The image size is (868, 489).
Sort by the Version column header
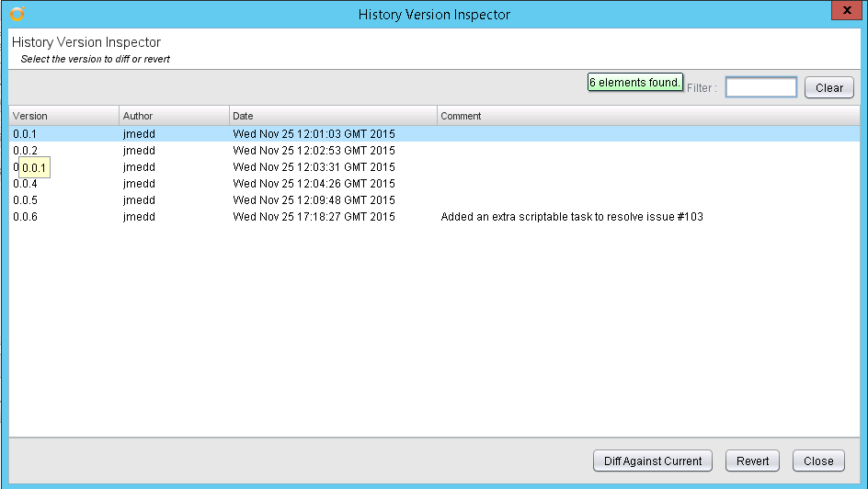point(64,116)
